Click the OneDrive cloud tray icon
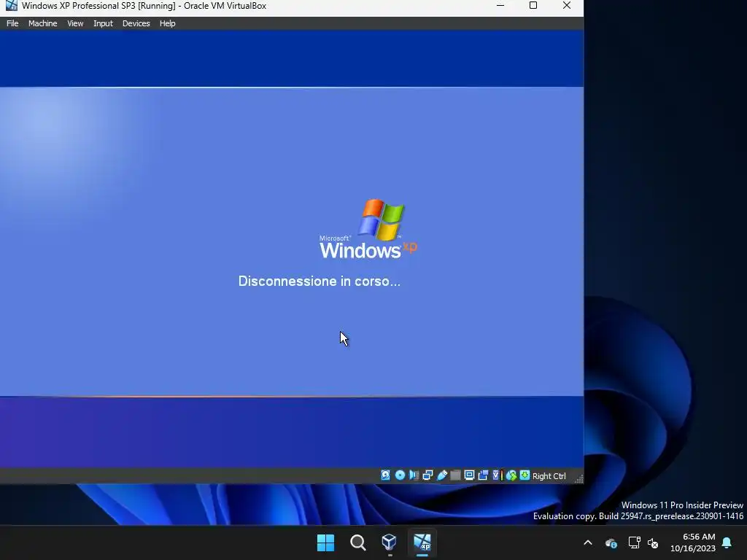The width and height of the screenshot is (747, 560). pyautogui.click(x=611, y=542)
